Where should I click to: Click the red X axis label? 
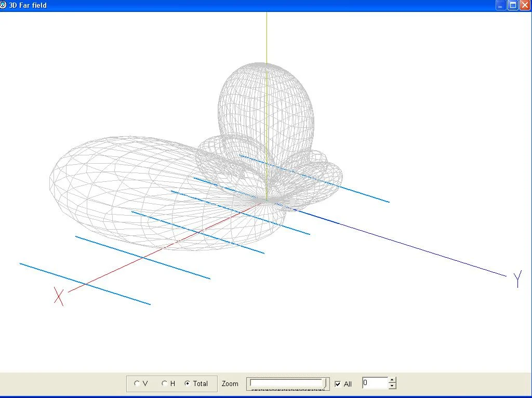point(59,297)
